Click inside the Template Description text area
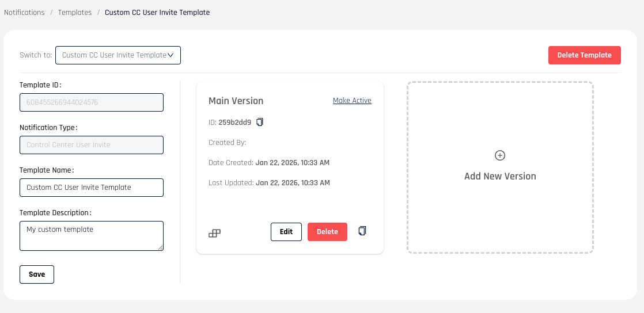 [92, 236]
